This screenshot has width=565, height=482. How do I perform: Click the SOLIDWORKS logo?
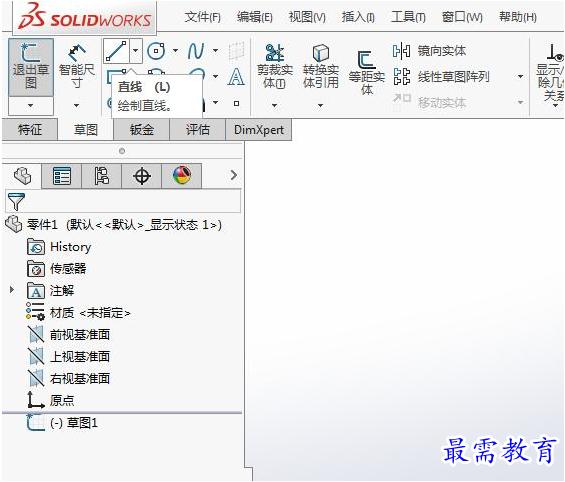coord(85,18)
